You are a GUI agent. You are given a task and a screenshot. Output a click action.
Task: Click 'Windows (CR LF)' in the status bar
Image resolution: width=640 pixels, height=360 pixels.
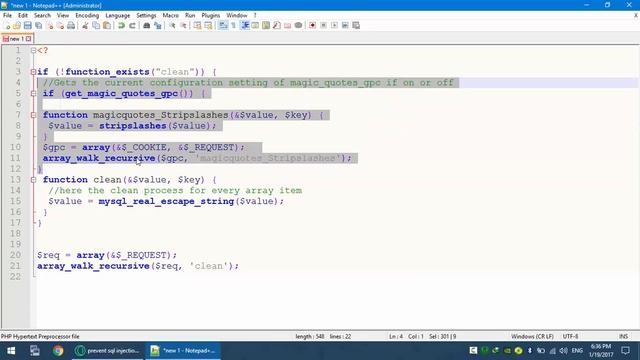point(532,337)
